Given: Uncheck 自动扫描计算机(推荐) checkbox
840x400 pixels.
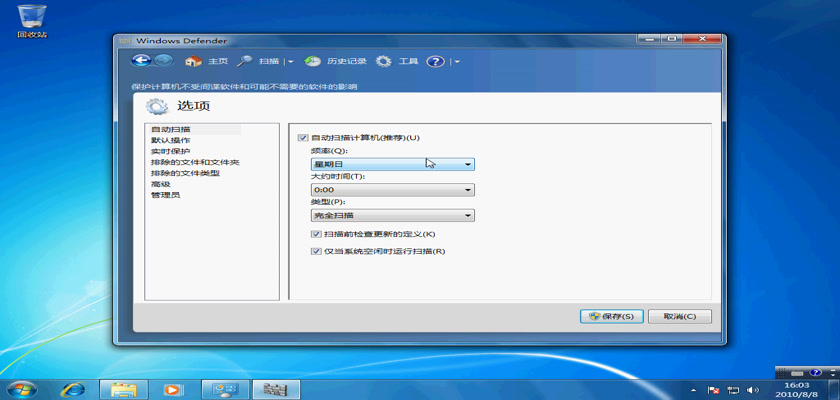Looking at the screenshot, I should click(303, 137).
